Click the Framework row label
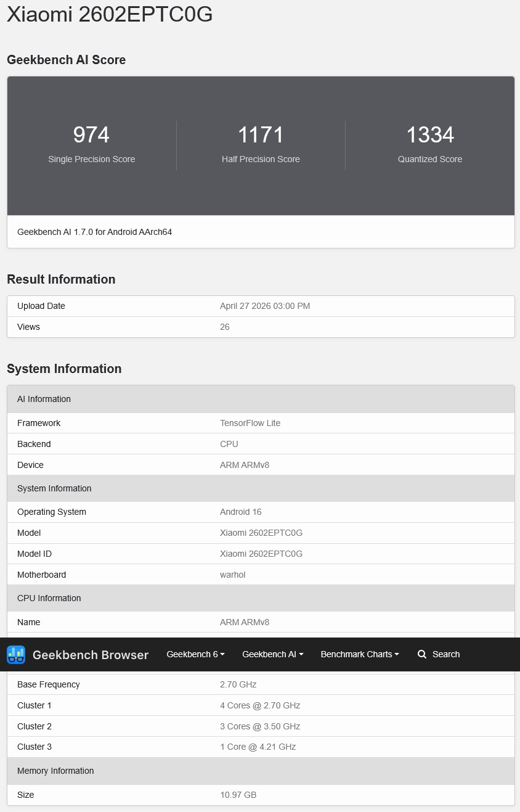 coord(39,423)
